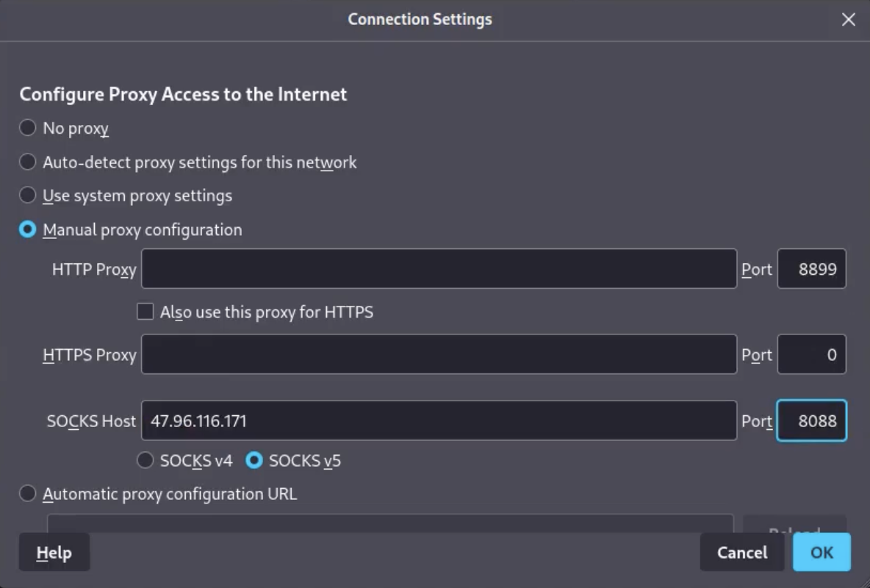Viewport: 870px width, 588px height.
Task: Select Use system proxy settings
Action: click(28, 196)
